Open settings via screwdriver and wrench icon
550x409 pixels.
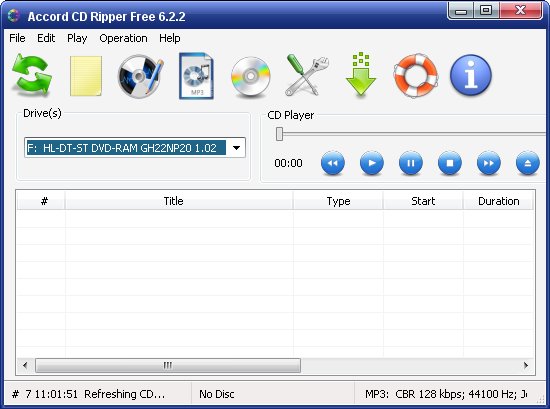[x=307, y=75]
